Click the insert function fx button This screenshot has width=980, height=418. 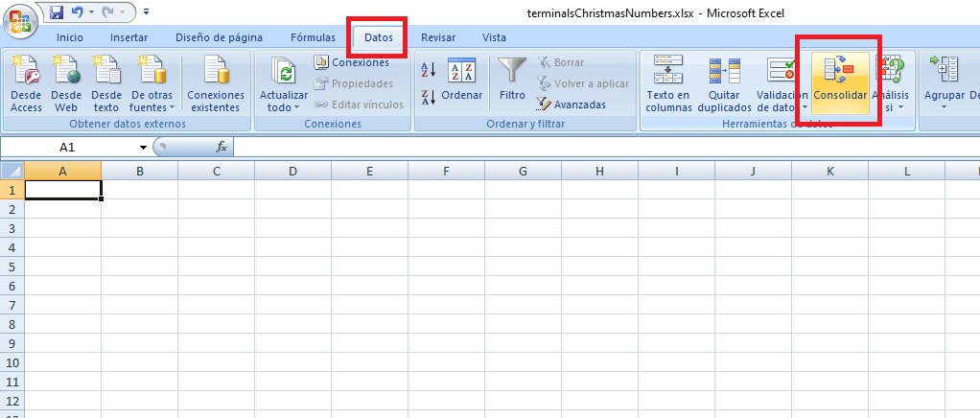(222, 147)
